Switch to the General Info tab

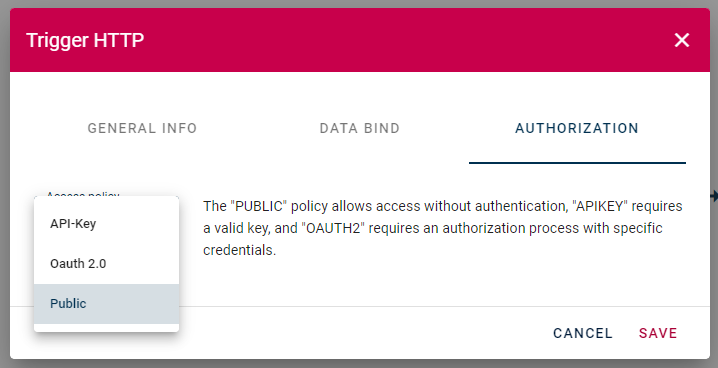142,128
